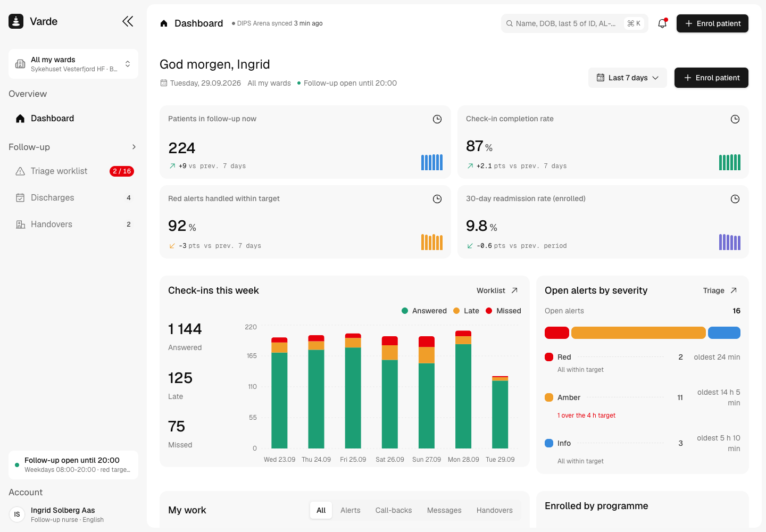Collapse the sidebar with double-chevron icon
Image resolution: width=766 pixels, height=532 pixels.
coord(128,21)
